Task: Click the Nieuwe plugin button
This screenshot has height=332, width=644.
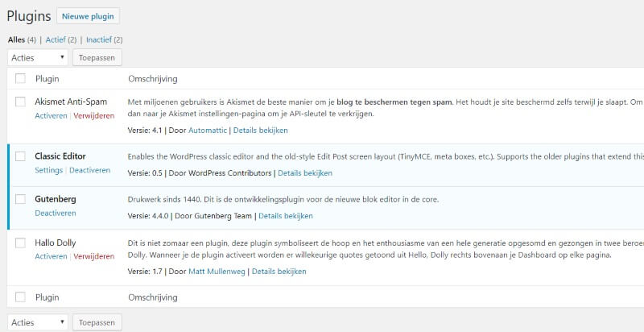Action: 88,16
